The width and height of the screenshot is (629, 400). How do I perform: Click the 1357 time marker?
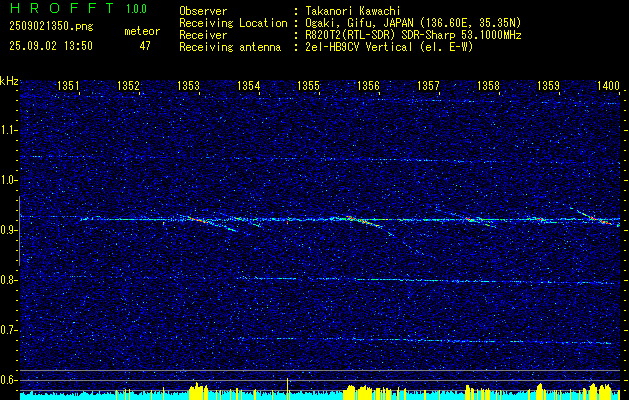tap(428, 85)
